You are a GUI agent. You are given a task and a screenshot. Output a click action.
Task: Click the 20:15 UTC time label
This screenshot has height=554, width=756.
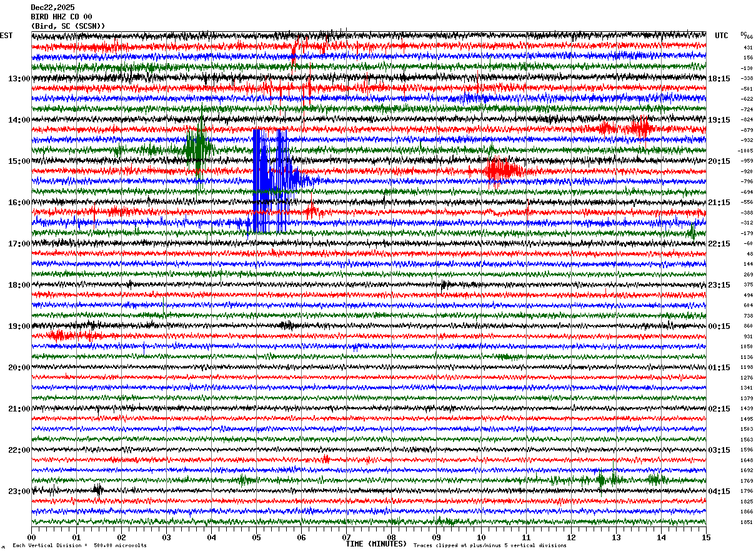(x=719, y=161)
